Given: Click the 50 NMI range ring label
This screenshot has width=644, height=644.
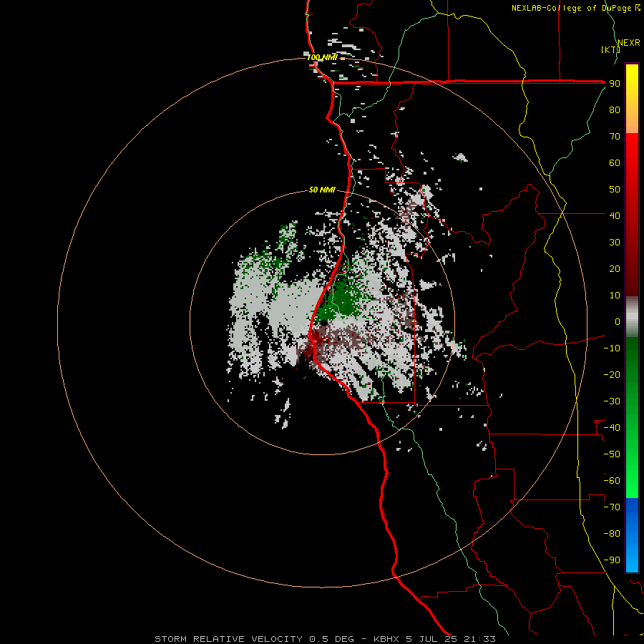Looking at the screenshot, I should coord(322,190).
